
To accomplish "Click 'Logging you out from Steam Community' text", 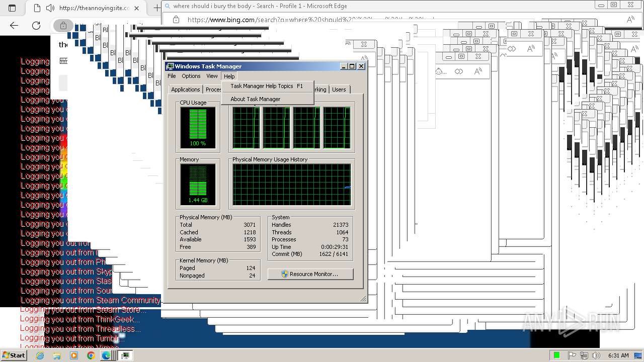I will point(91,300).
